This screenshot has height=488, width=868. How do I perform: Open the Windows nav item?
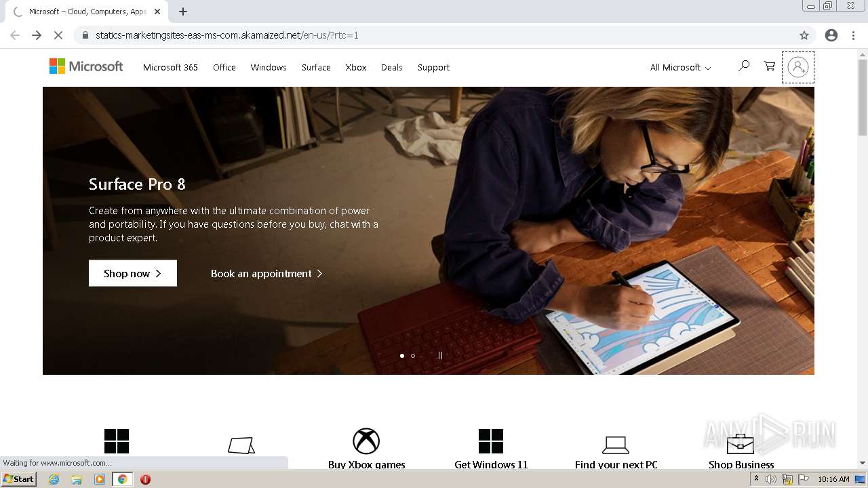click(269, 67)
